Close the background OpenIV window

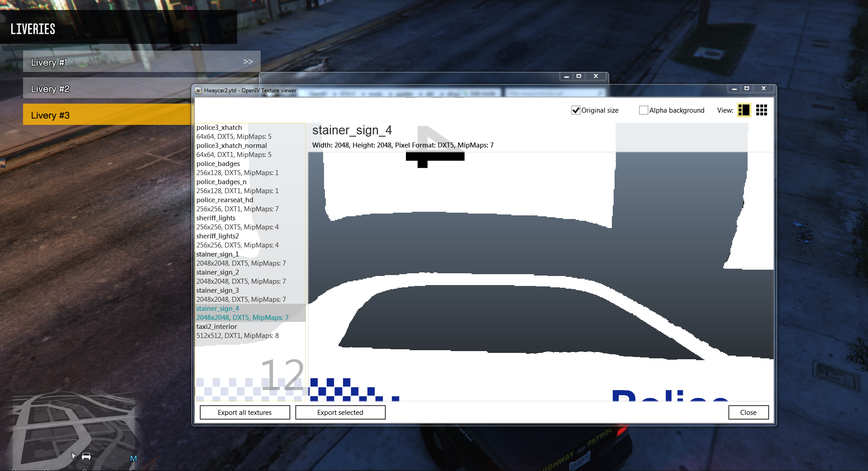(596, 76)
